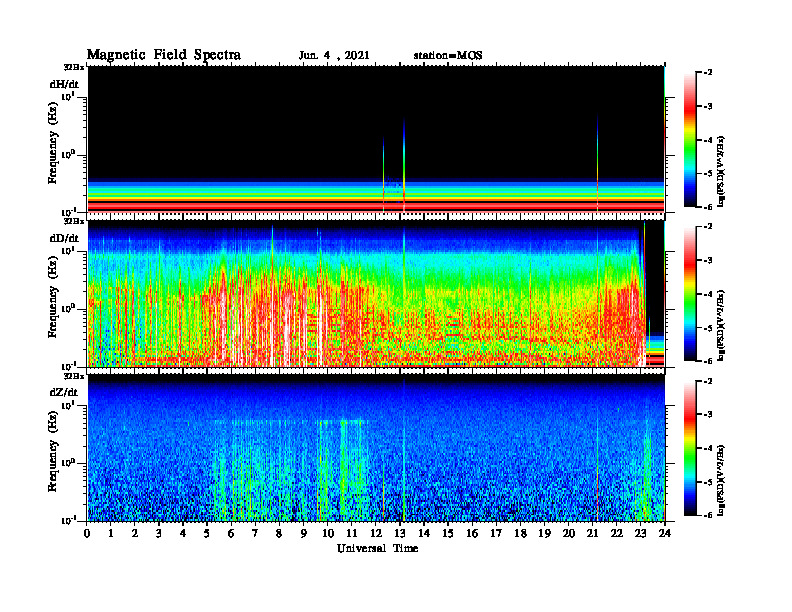Click hour "23" on the Universal Time axis

[x=640, y=534]
